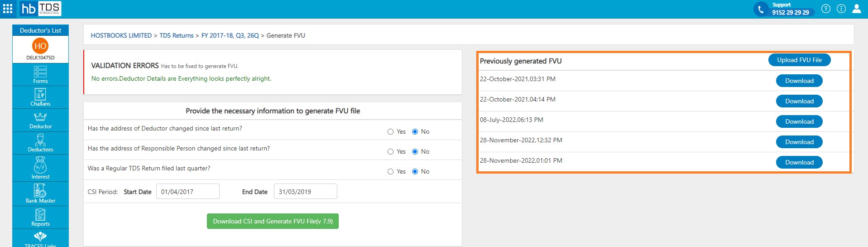Open Interest in sidebar
Screen dimensions: 868x247
(40, 168)
